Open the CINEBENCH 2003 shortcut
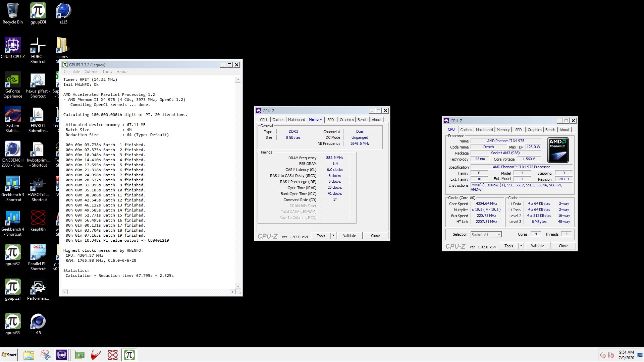Screen dimensions: 644x362 [13, 154]
